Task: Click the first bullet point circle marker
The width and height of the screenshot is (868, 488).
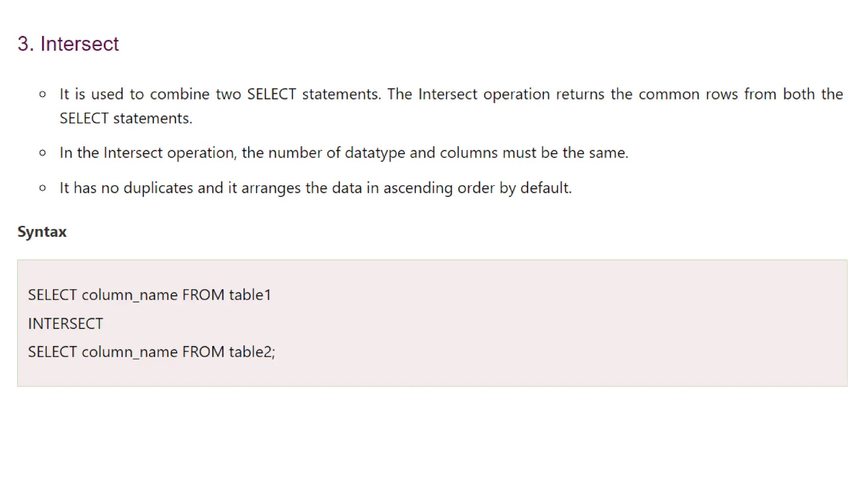Action: click(x=42, y=94)
